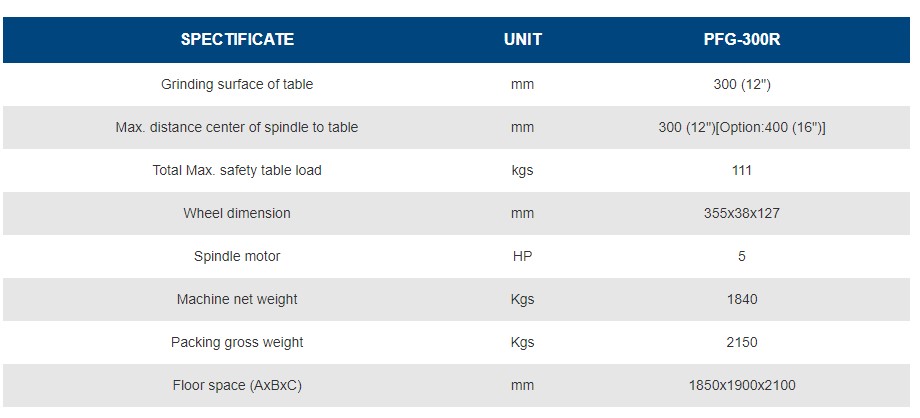Click the PFG-300R column header
The image size is (920, 418).
[x=741, y=40]
